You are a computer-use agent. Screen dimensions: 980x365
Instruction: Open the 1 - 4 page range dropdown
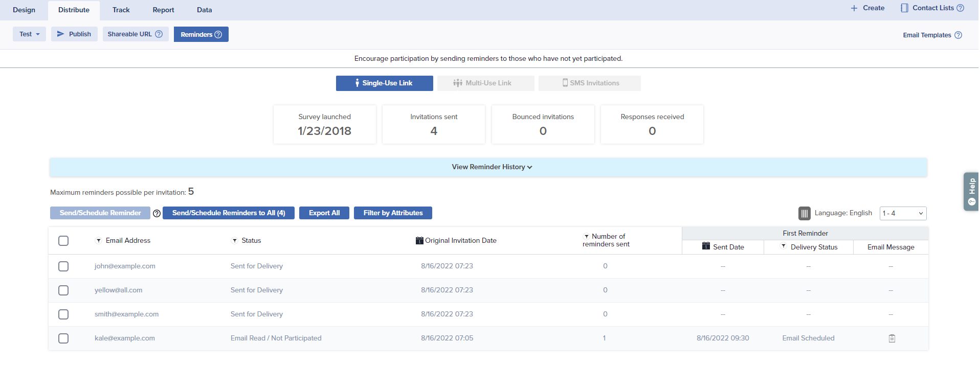(902, 213)
